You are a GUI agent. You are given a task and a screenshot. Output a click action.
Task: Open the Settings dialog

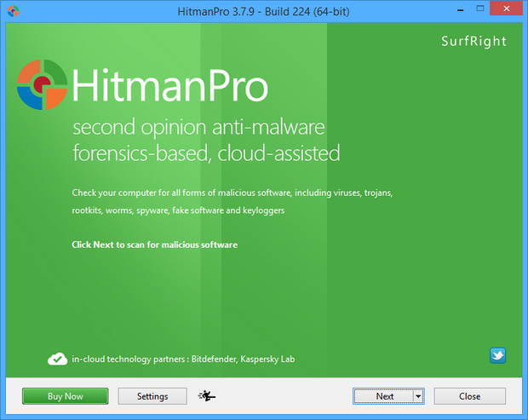[x=152, y=396]
